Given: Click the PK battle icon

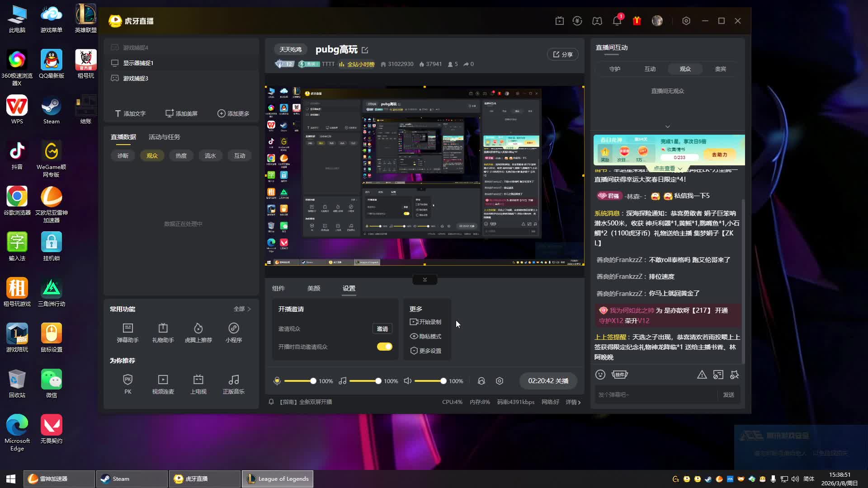Looking at the screenshot, I should point(127,380).
